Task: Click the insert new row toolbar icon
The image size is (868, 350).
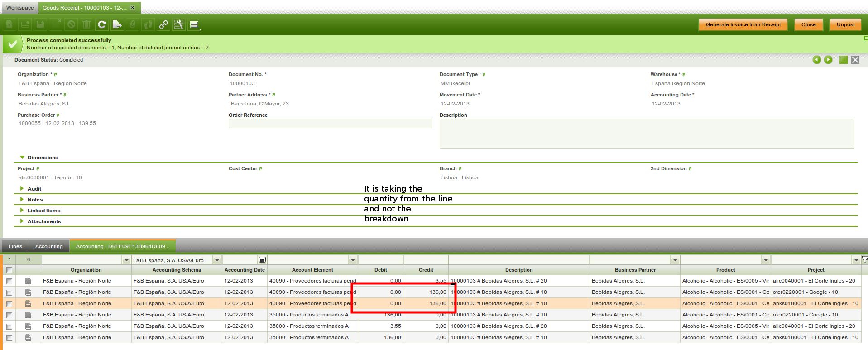Action: coord(25,24)
